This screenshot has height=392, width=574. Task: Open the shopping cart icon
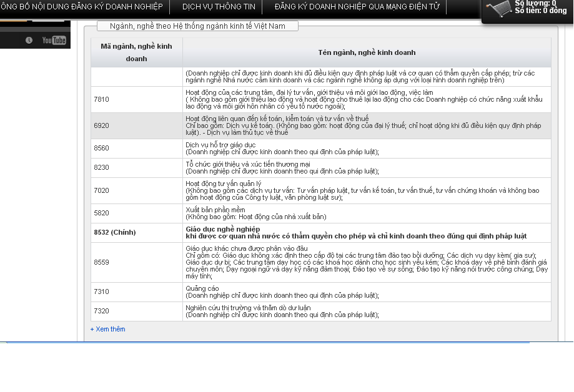click(x=498, y=9)
